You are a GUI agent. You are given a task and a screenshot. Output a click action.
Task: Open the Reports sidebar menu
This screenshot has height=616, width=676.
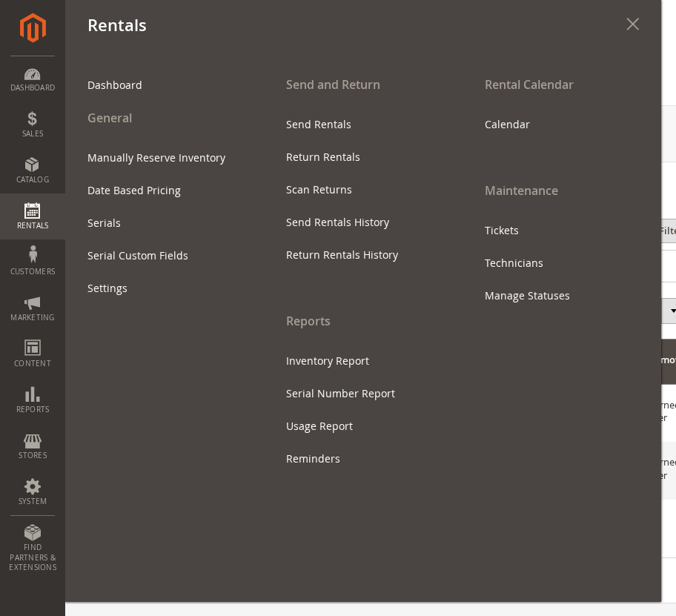click(33, 400)
